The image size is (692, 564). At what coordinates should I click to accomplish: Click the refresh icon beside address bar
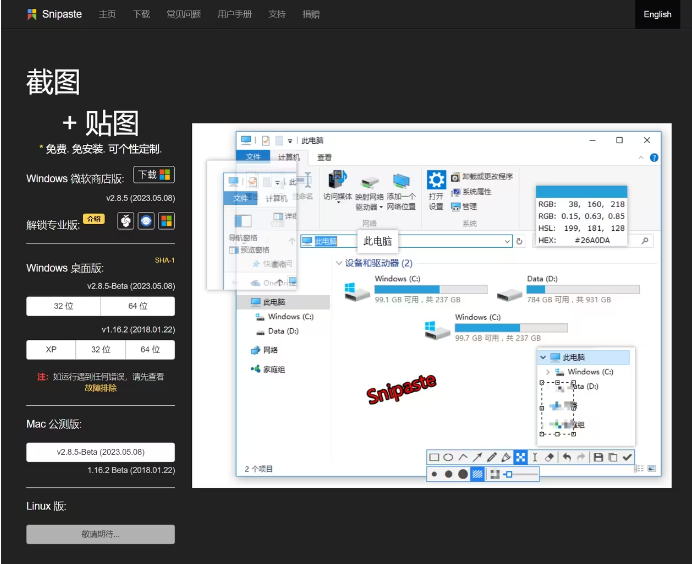(519, 241)
